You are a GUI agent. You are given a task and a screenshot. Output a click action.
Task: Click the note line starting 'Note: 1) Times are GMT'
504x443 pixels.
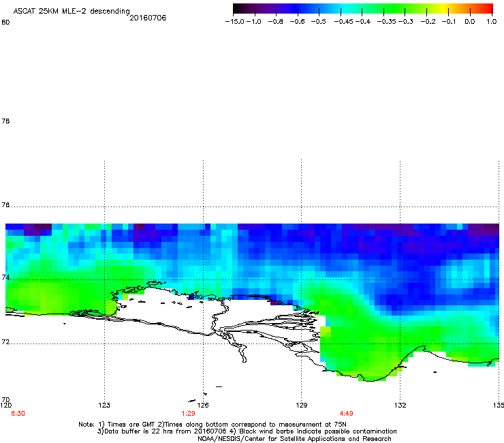[212, 425]
